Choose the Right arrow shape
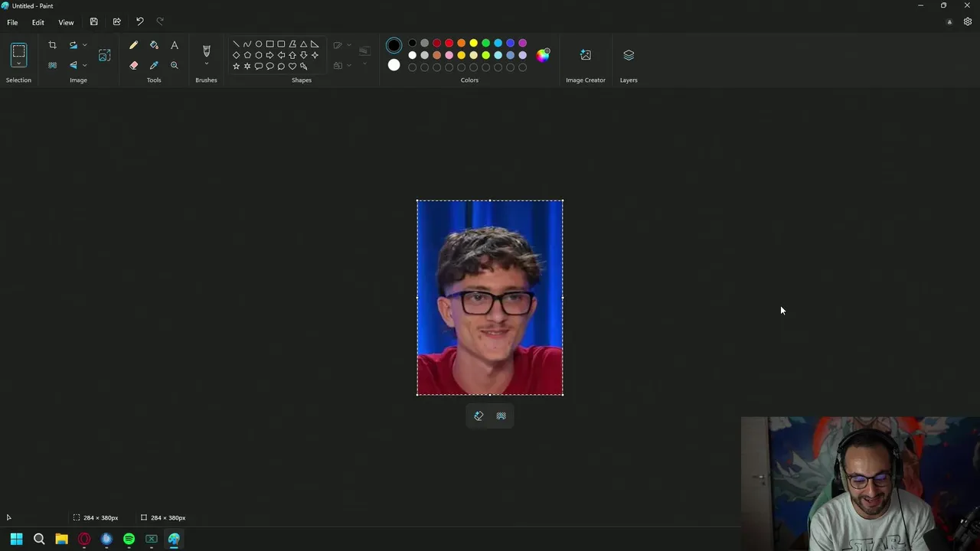This screenshot has height=551, width=980. (269, 55)
